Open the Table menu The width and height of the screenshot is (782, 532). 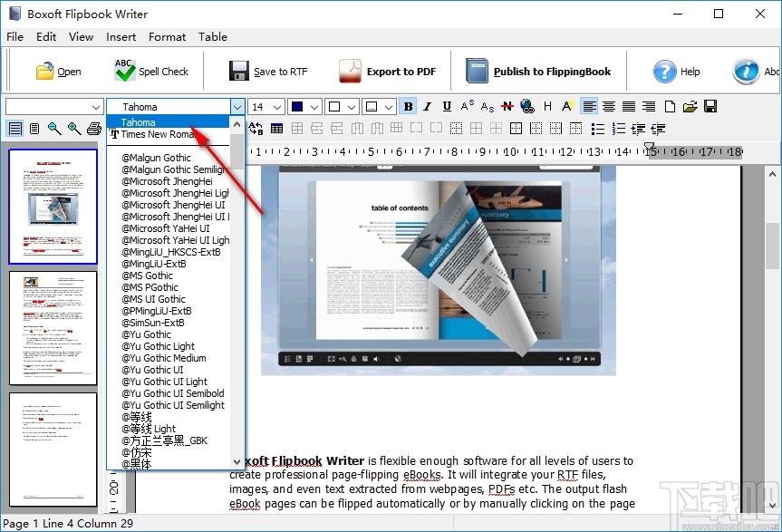pyautogui.click(x=213, y=37)
